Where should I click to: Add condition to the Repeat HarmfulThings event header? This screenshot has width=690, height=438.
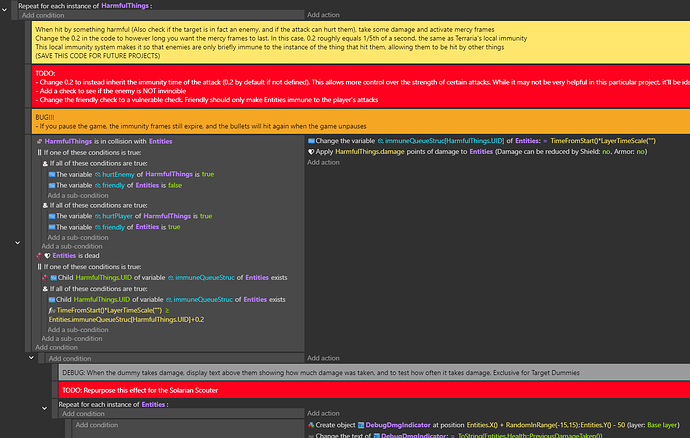pyautogui.click(x=43, y=15)
